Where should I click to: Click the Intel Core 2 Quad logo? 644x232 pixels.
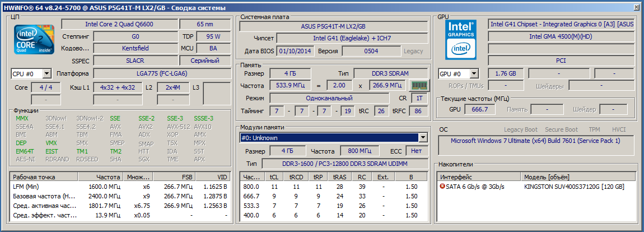pyautogui.click(x=34, y=40)
